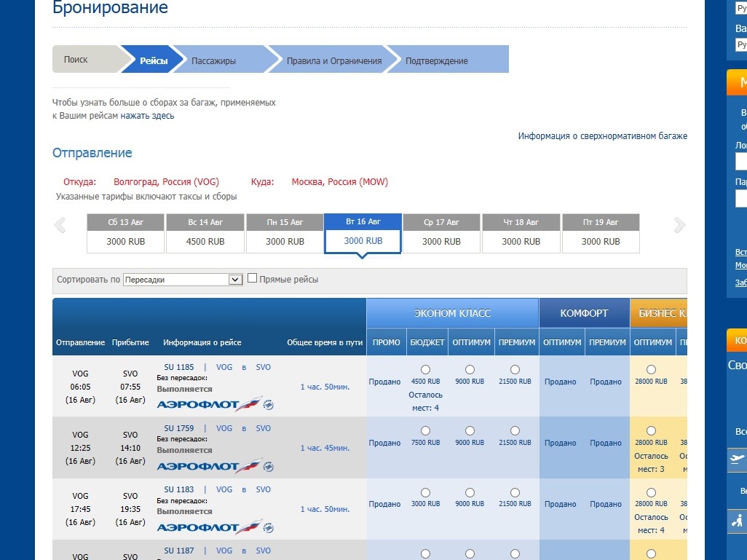
Task: Open the Сортировать по dropdown
Action: click(183, 280)
